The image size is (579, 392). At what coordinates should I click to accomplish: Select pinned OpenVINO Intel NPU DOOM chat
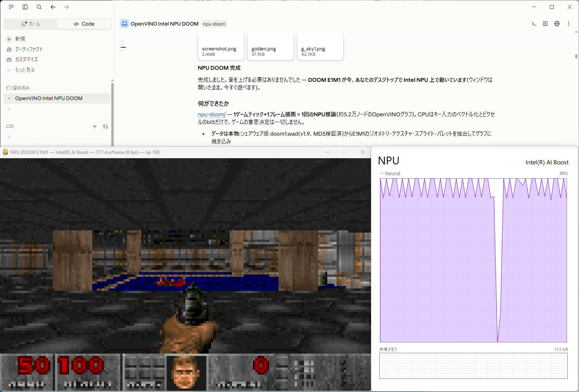(57, 98)
